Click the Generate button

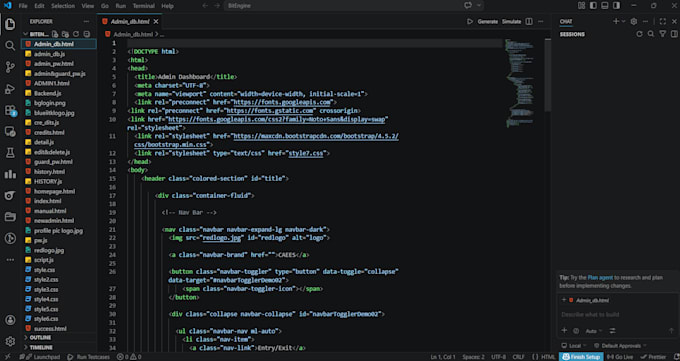pyautogui.click(x=487, y=21)
